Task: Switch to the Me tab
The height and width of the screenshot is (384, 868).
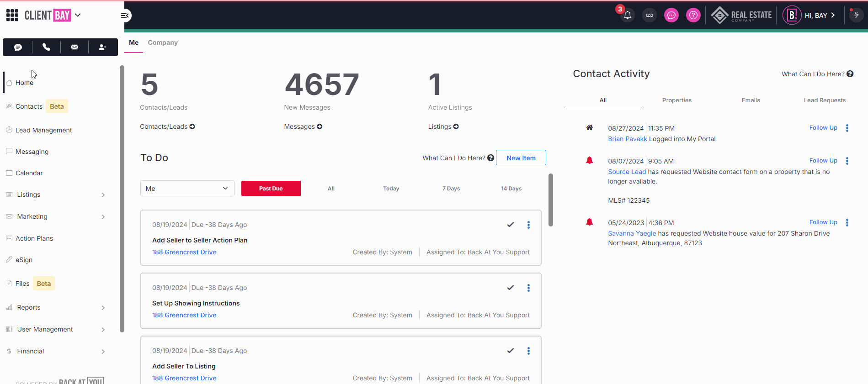Action: coord(133,42)
